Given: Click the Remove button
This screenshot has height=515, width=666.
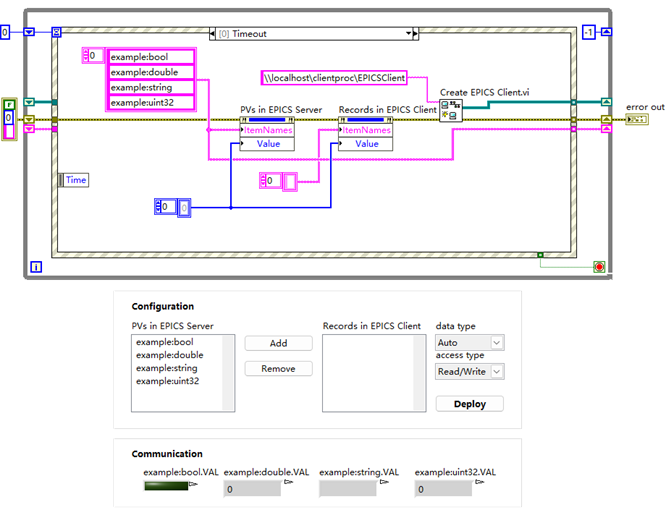Looking at the screenshot, I should (279, 369).
